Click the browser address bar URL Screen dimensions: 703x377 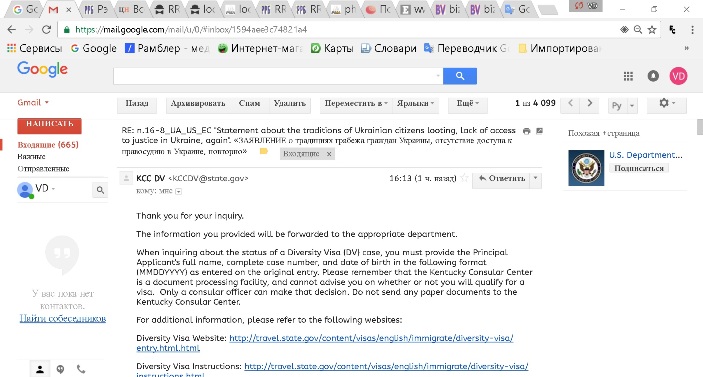[191, 30]
